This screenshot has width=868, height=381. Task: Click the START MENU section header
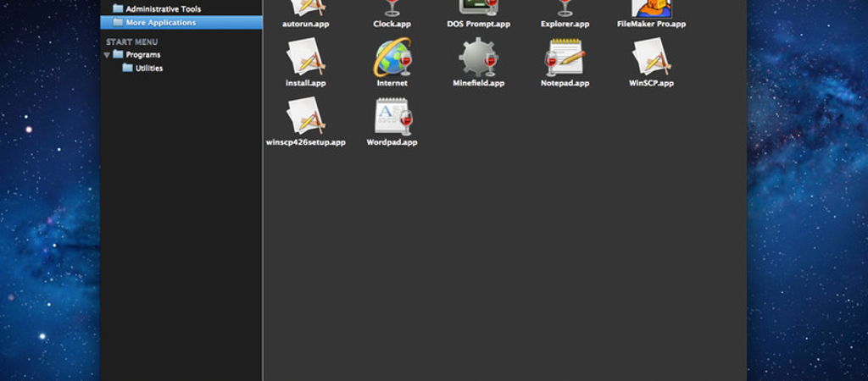click(131, 42)
